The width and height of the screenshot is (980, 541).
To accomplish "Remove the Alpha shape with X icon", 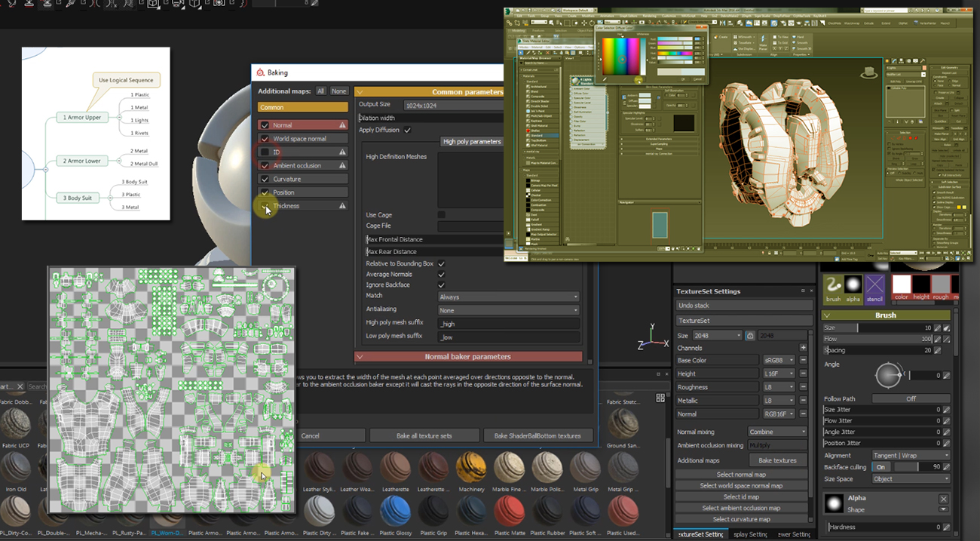I will [x=943, y=499].
